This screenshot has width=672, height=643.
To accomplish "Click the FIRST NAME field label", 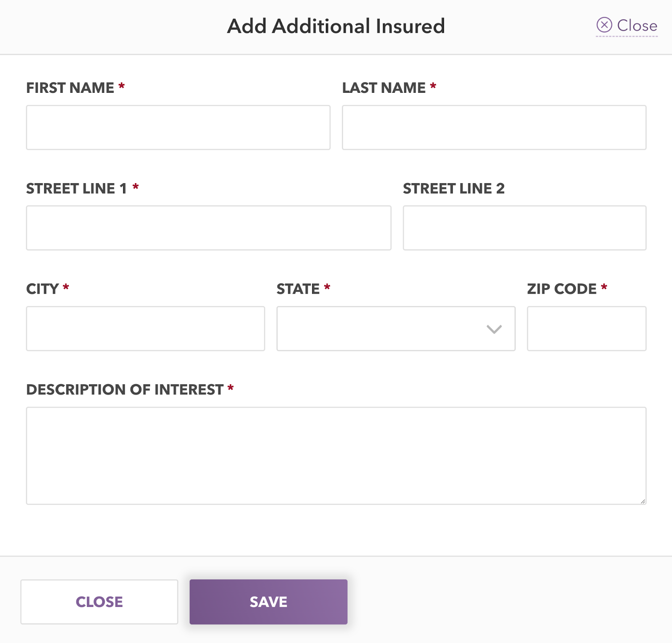I will 70,88.
